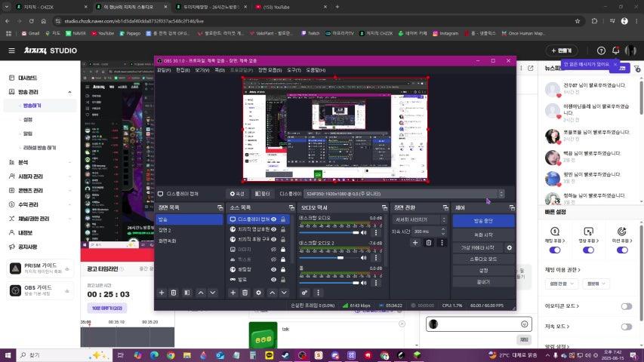Open the 도구(T) menu in OBS
Screen dimensions: 644x362
(x=294, y=70)
